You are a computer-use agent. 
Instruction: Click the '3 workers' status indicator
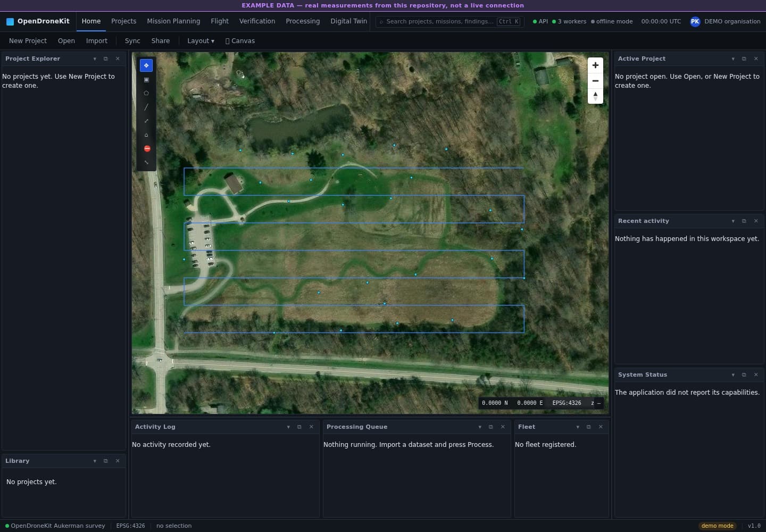click(569, 21)
